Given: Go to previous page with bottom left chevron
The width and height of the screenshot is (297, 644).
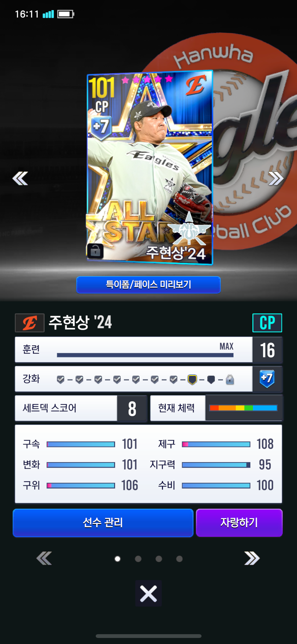Looking at the screenshot, I should coord(44,558).
